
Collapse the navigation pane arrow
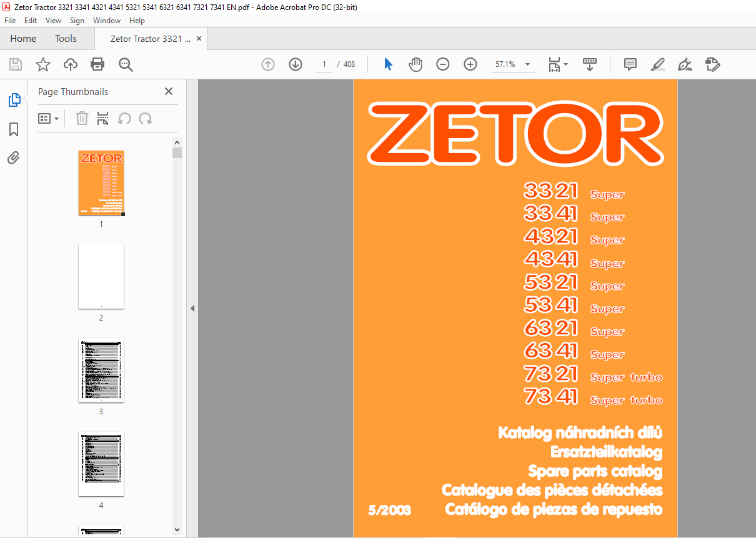pos(192,308)
